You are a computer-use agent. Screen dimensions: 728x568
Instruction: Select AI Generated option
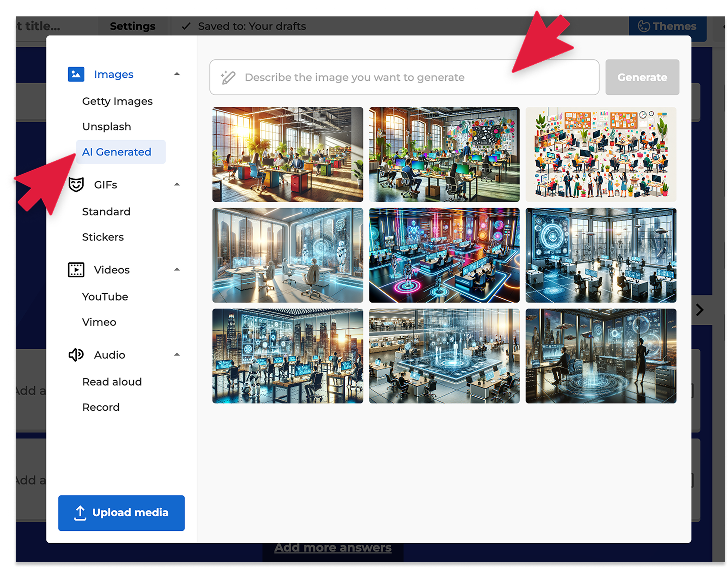point(121,152)
